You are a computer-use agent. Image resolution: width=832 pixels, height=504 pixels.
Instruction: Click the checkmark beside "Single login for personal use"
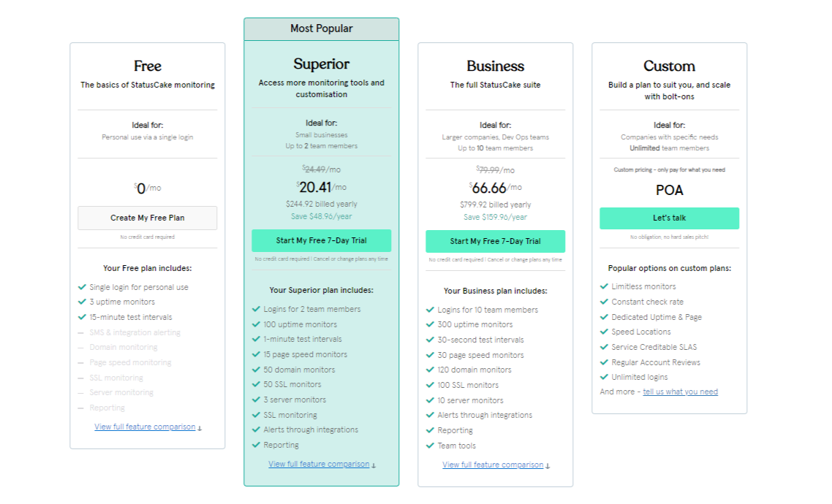pyautogui.click(x=82, y=287)
